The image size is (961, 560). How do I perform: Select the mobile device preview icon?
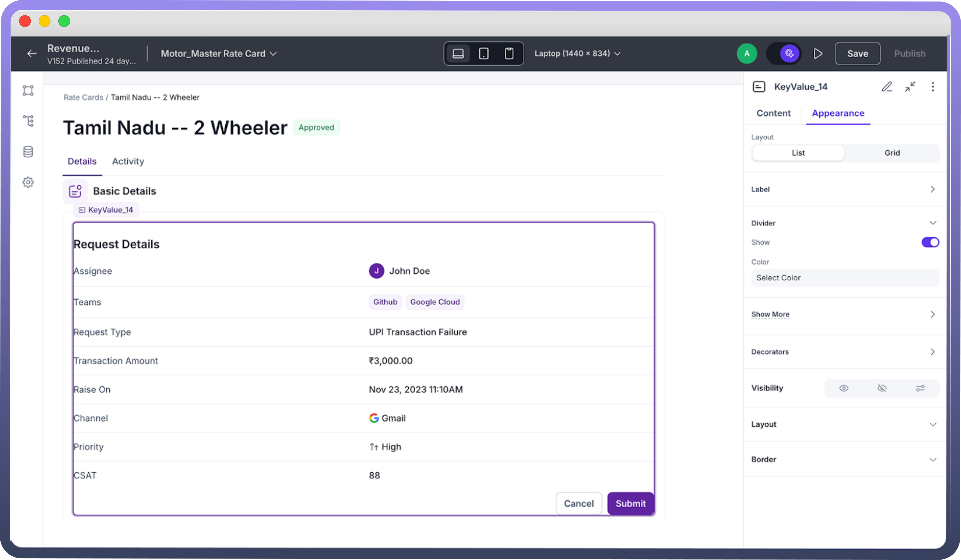pos(509,53)
